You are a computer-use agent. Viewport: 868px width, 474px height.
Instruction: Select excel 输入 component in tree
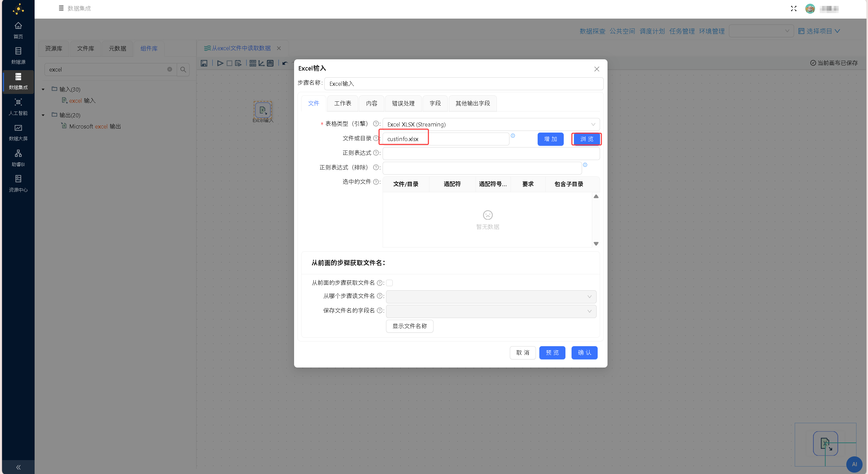79,101
